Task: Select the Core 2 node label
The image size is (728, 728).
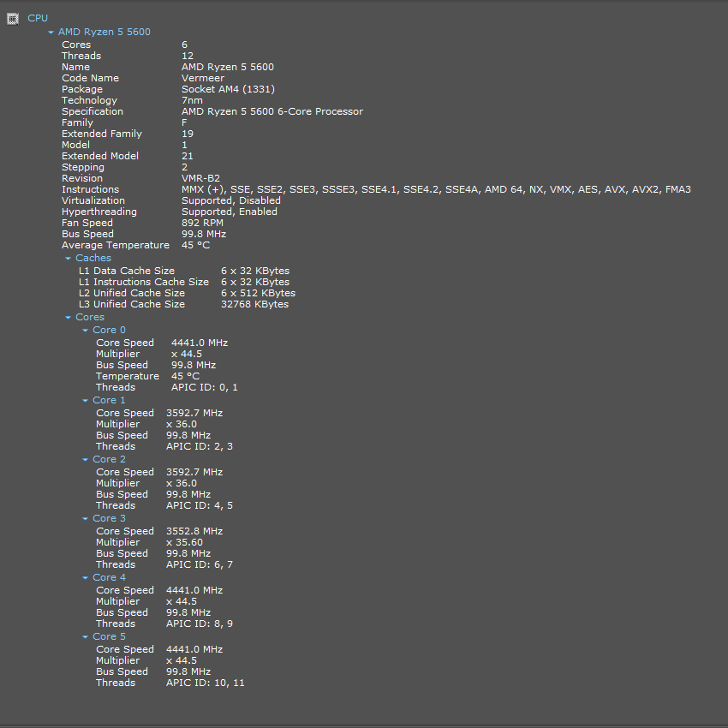Action: click(x=109, y=459)
